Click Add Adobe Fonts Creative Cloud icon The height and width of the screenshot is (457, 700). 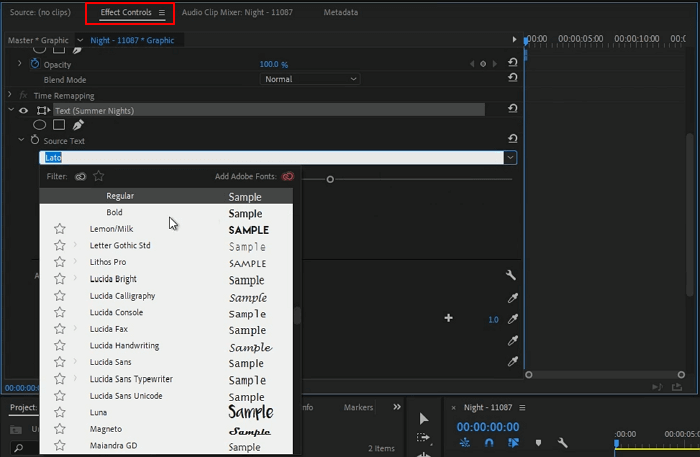pyautogui.click(x=288, y=177)
